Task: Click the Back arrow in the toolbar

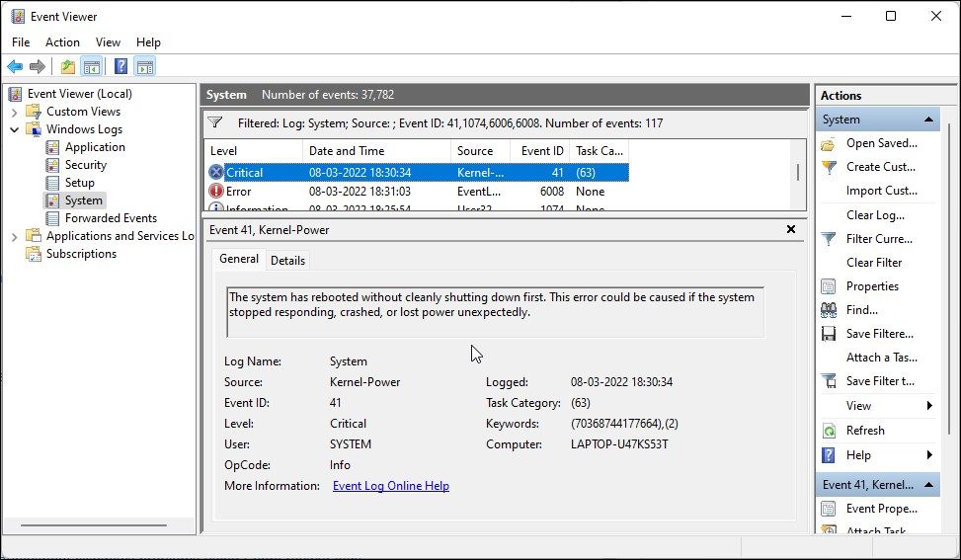Action: coord(15,67)
